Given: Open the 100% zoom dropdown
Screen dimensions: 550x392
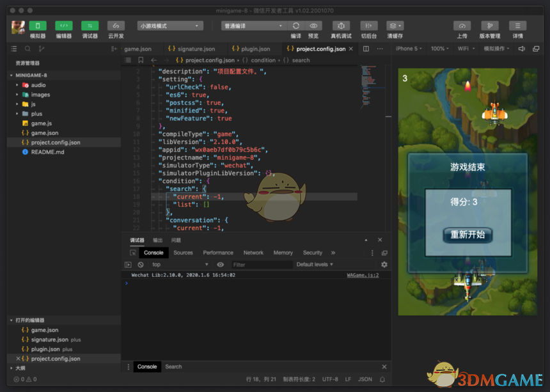Looking at the screenshot, I should (x=440, y=49).
